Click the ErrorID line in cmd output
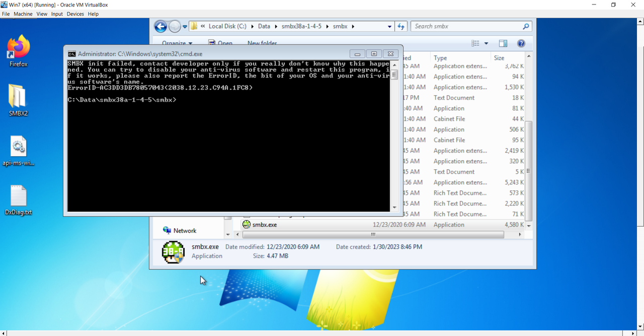 coord(160,88)
